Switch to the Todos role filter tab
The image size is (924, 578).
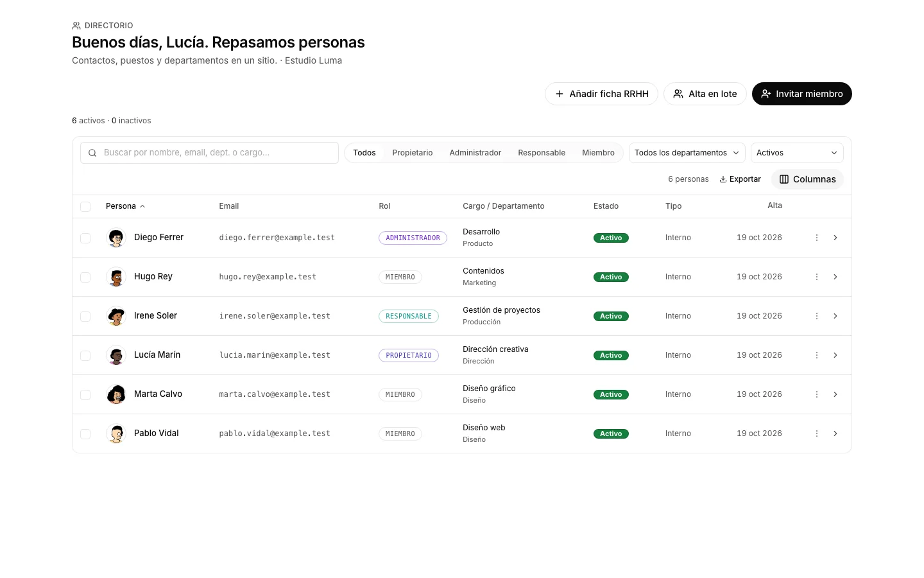(x=364, y=153)
